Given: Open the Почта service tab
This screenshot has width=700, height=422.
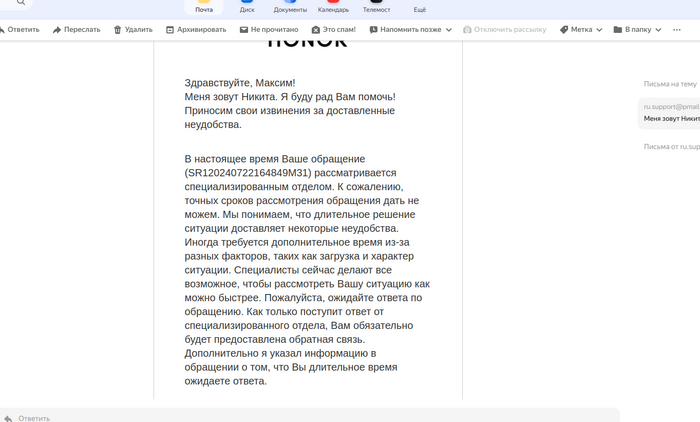Looking at the screenshot, I should (204, 5).
